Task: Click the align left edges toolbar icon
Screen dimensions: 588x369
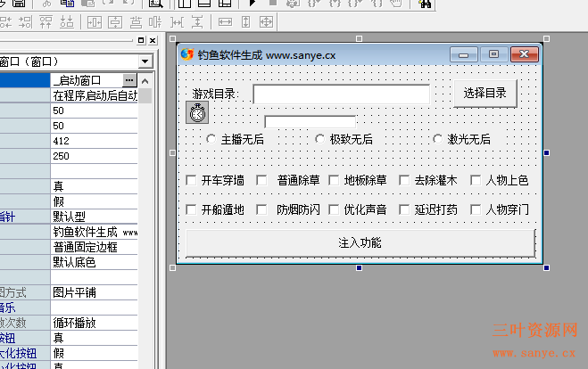Action: (5, 22)
